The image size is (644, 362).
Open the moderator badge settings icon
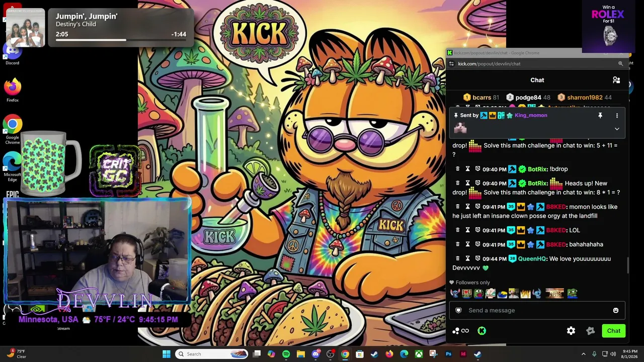click(591, 331)
